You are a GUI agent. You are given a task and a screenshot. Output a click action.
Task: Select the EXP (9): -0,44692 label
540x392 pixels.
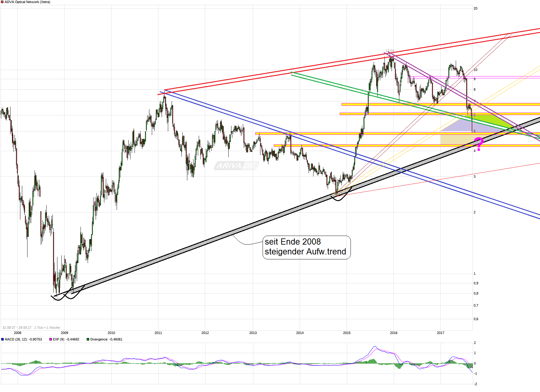66,339
